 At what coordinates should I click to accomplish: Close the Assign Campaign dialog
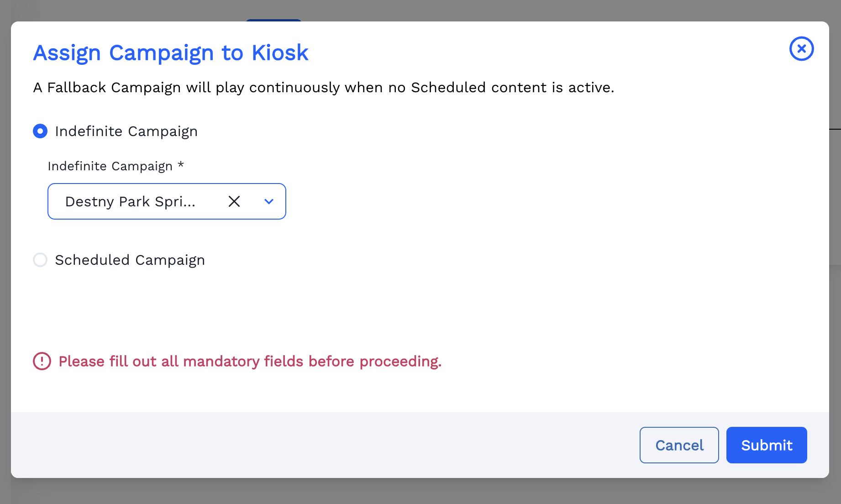pos(801,49)
